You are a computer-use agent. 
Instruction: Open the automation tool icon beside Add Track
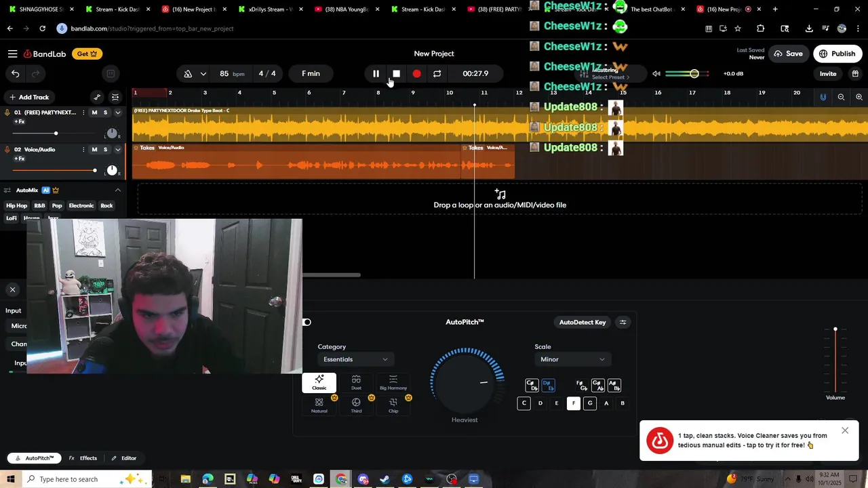pyautogui.click(x=97, y=97)
